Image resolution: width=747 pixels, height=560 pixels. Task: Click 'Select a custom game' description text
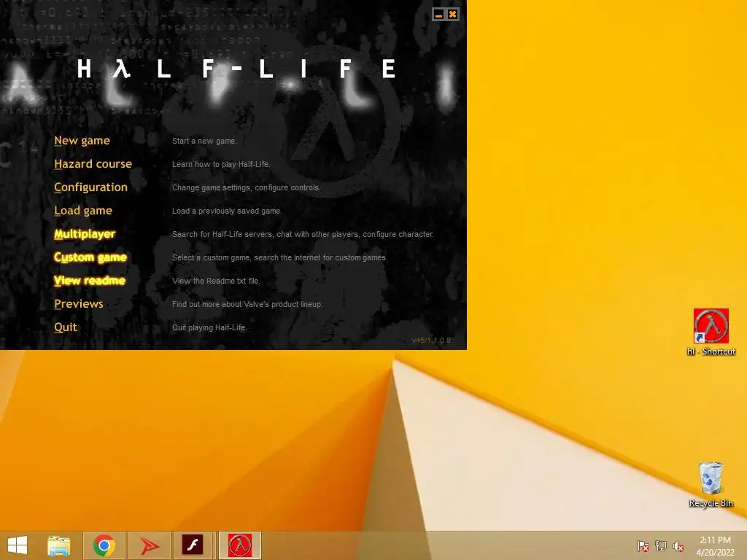click(279, 257)
